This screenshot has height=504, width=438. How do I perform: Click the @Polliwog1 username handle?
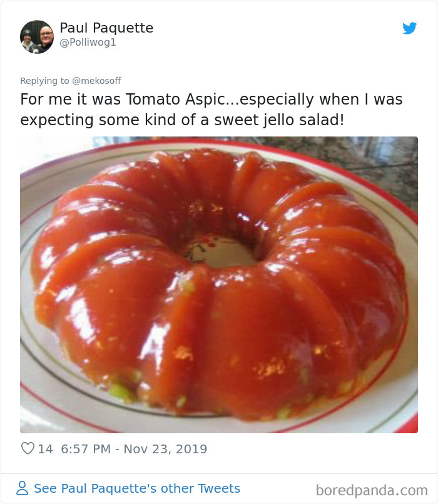coord(86,43)
